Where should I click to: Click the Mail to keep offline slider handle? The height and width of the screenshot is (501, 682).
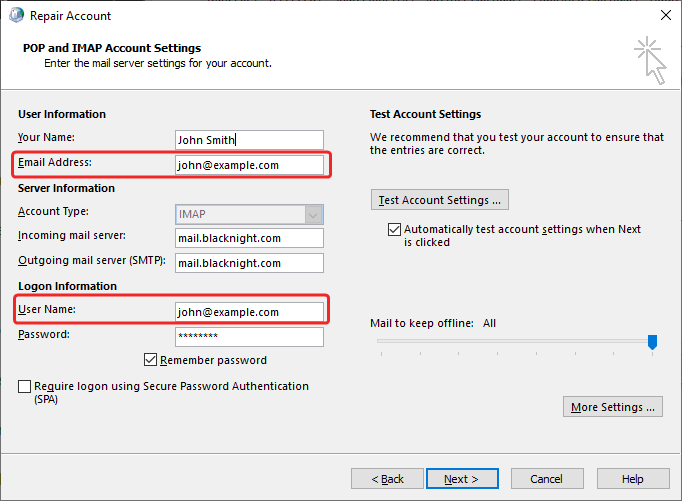(x=652, y=342)
